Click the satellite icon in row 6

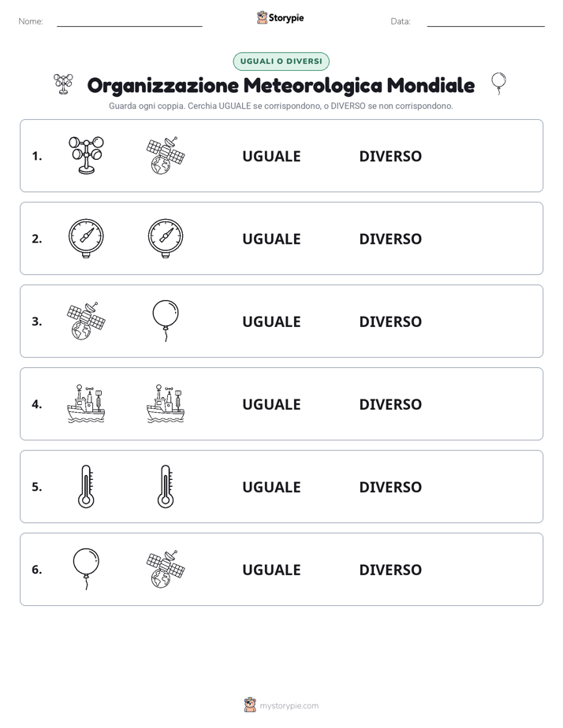tap(166, 569)
